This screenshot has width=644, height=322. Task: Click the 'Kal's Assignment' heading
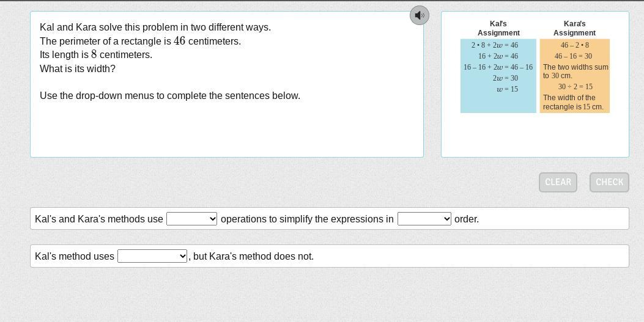(498, 28)
